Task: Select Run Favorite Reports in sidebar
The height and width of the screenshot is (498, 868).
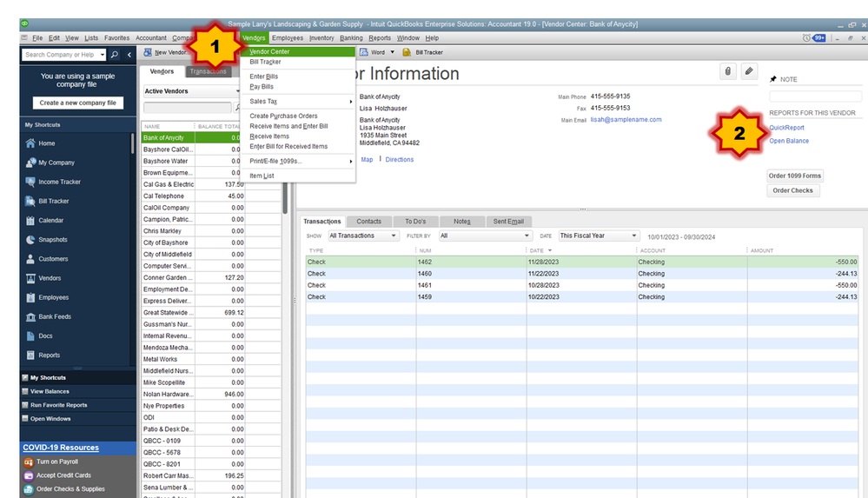Action: coord(58,406)
